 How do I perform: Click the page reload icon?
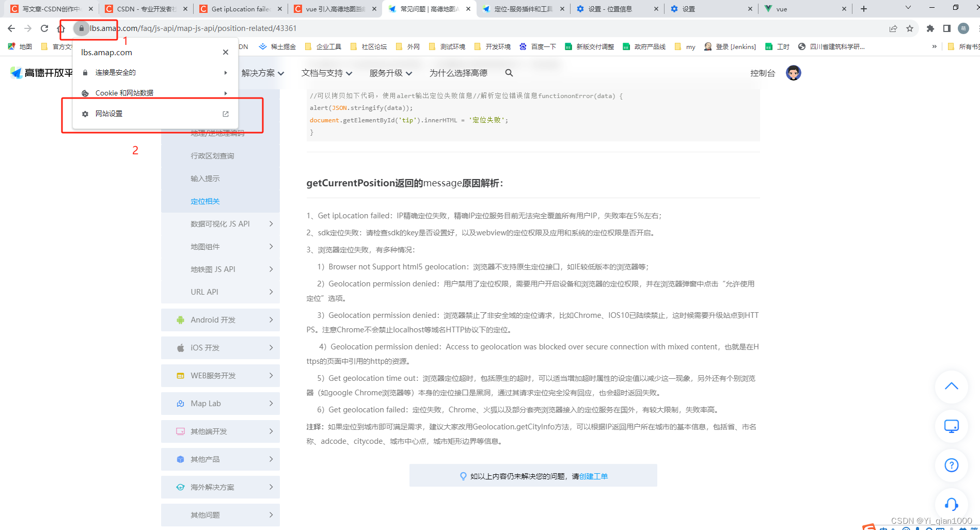44,28
